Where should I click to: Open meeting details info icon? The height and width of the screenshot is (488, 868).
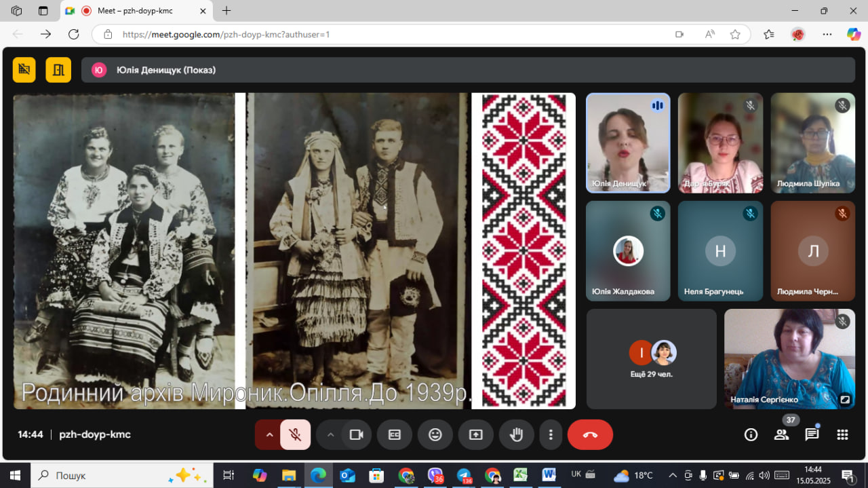point(751,435)
